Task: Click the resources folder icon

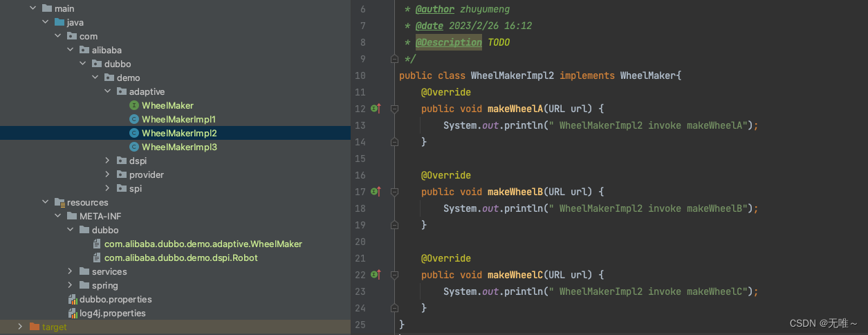Action: 59,202
